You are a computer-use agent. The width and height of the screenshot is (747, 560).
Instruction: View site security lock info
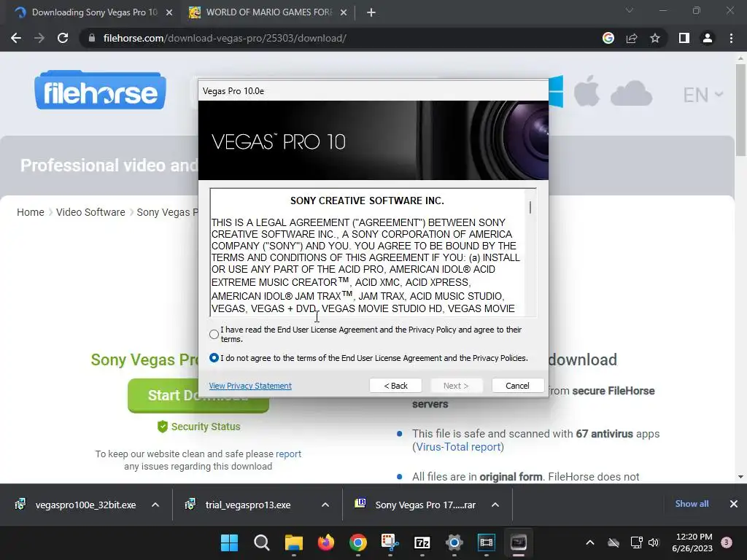(x=92, y=38)
